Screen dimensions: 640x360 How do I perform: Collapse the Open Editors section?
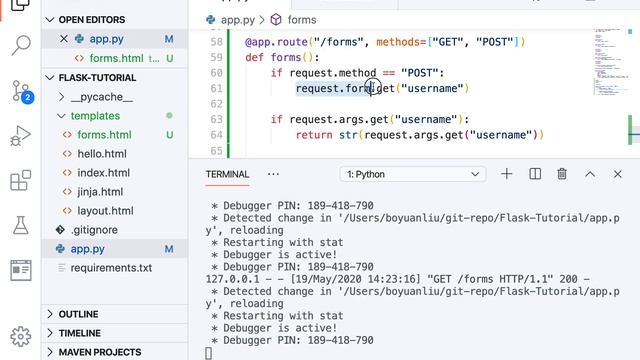click(x=50, y=20)
